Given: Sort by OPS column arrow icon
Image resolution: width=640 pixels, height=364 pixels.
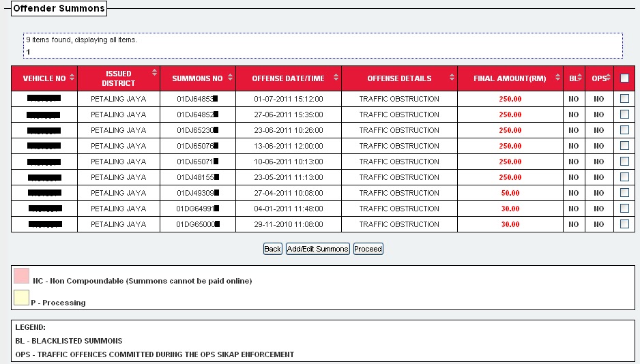Looking at the screenshot, I should click(x=608, y=77).
